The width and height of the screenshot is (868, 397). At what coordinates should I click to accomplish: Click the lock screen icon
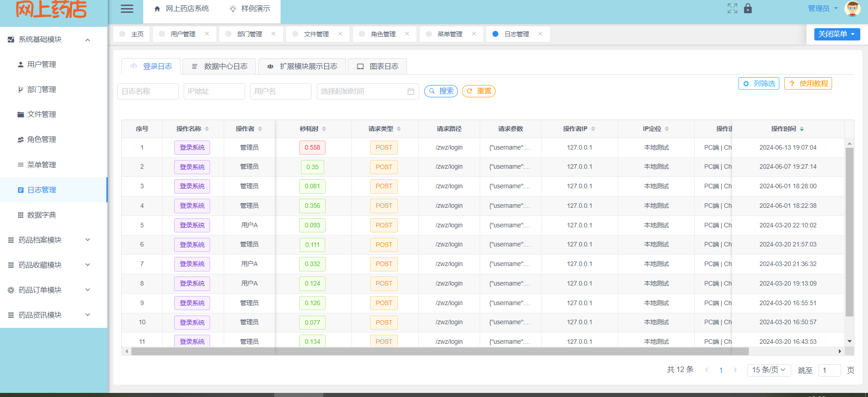748,8
